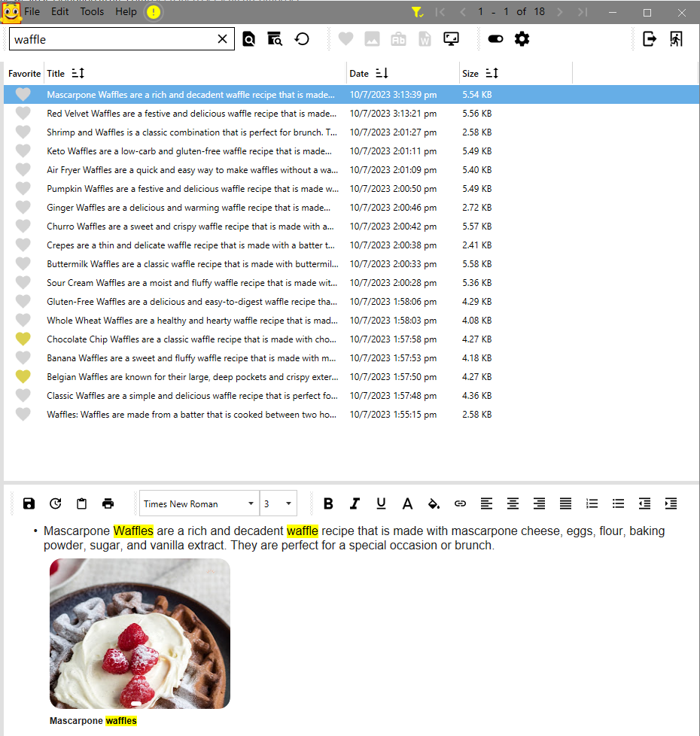Click the search magnifier icon
700x736 pixels.
(249, 39)
